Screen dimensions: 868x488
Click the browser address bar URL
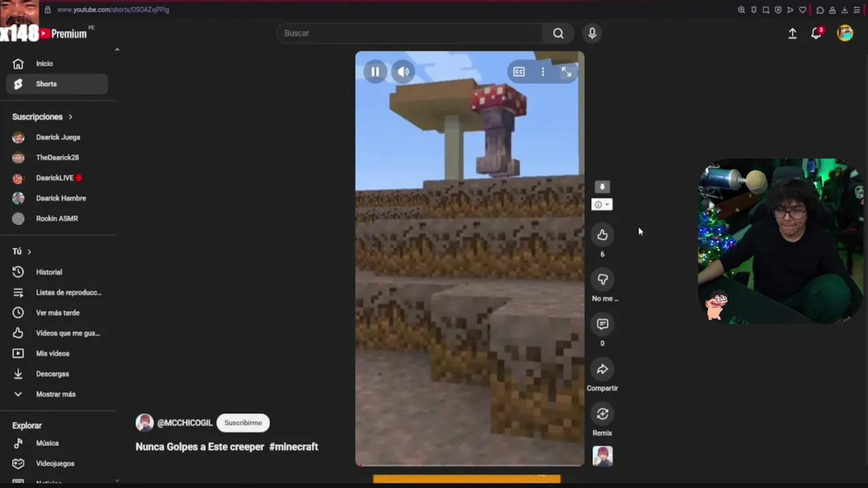[113, 9]
